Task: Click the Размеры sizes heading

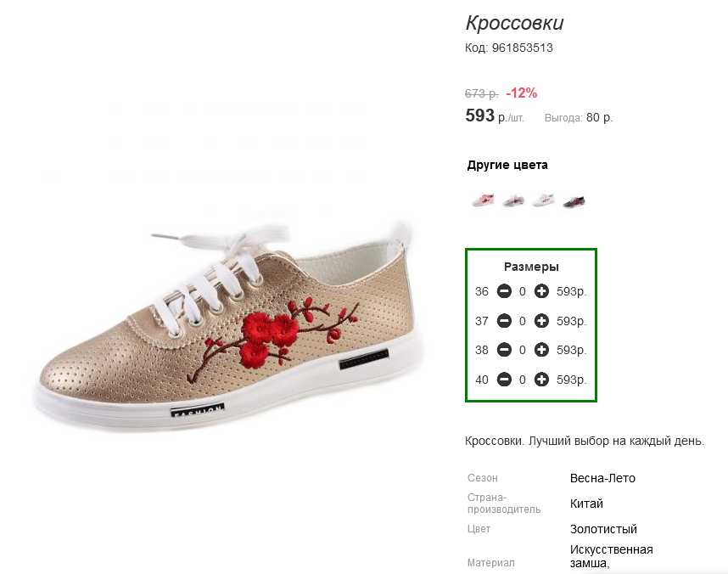Action: [531, 267]
